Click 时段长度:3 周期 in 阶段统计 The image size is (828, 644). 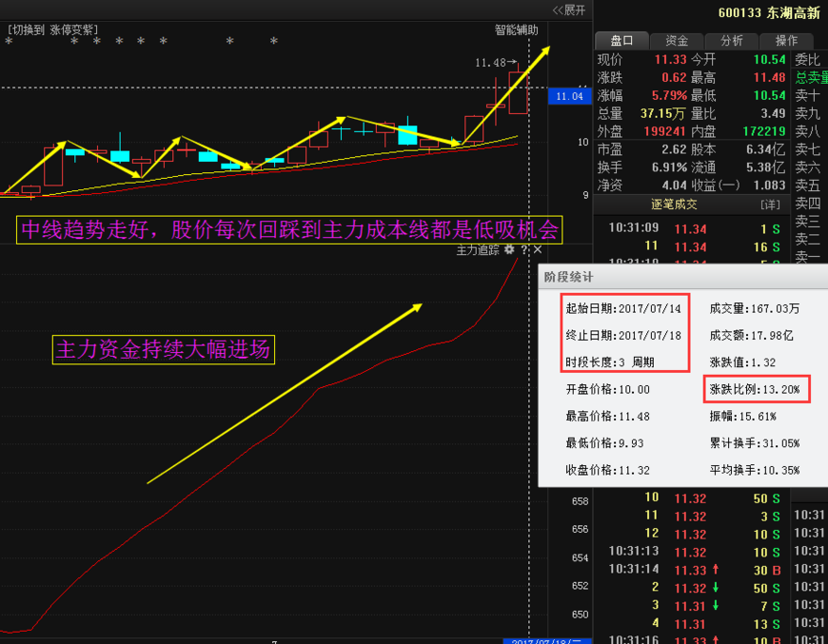[610, 362]
